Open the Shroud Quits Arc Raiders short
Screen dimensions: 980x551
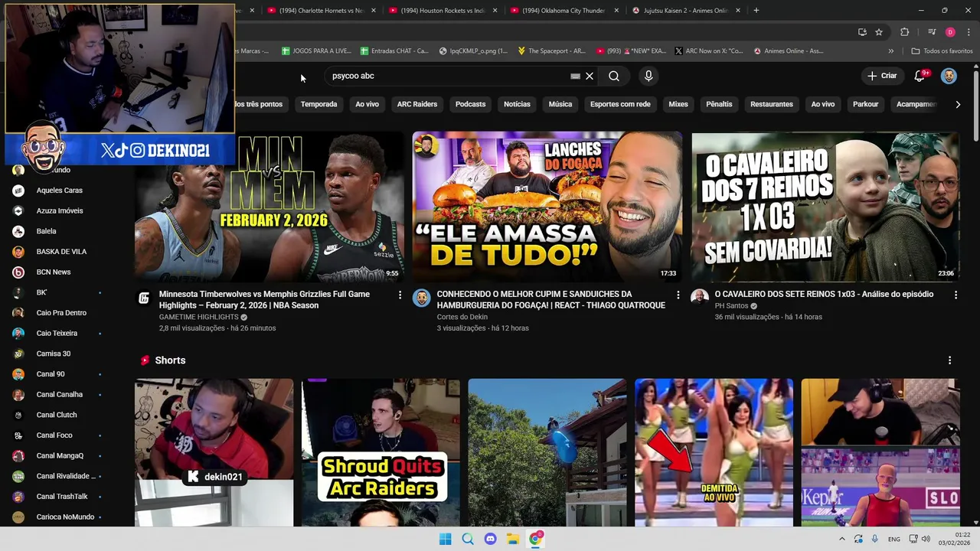pyautogui.click(x=381, y=452)
